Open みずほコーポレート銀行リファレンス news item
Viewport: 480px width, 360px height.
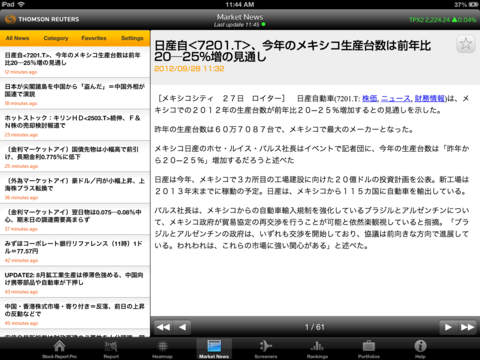tap(75, 251)
